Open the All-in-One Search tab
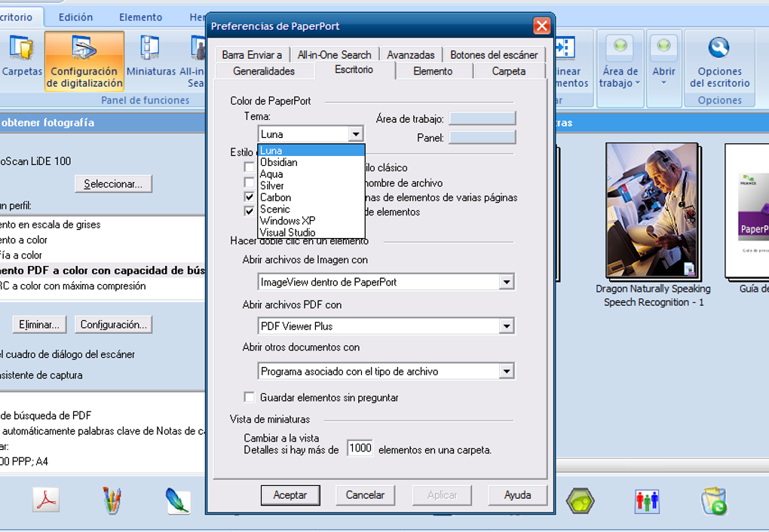Image resolution: width=769 pixels, height=532 pixels. point(335,55)
